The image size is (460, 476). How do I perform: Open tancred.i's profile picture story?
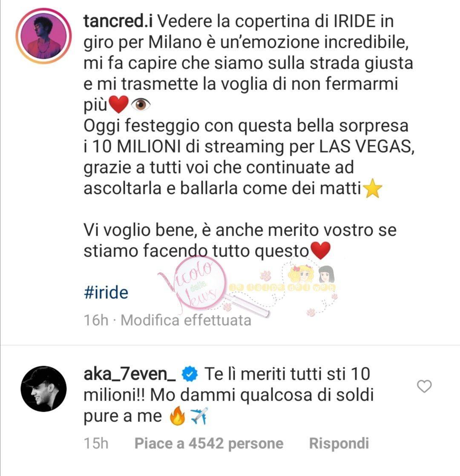click(44, 36)
